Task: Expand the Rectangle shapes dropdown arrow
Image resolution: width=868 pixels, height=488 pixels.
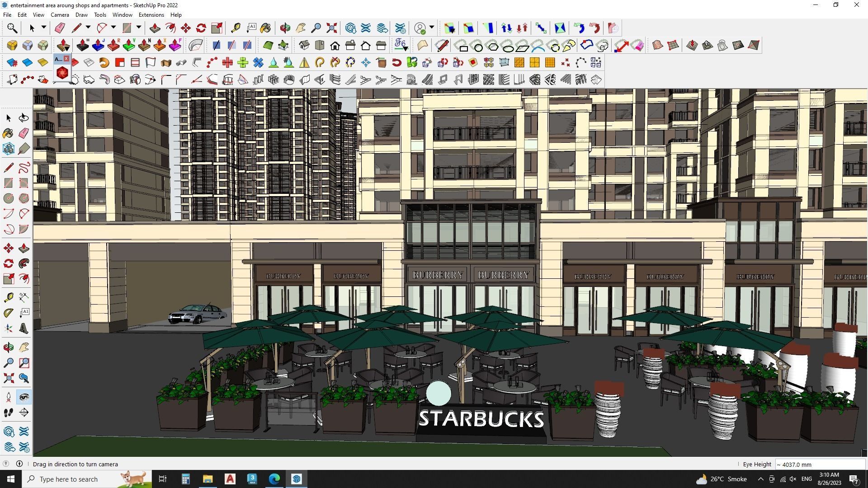Action: pos(138,28)
